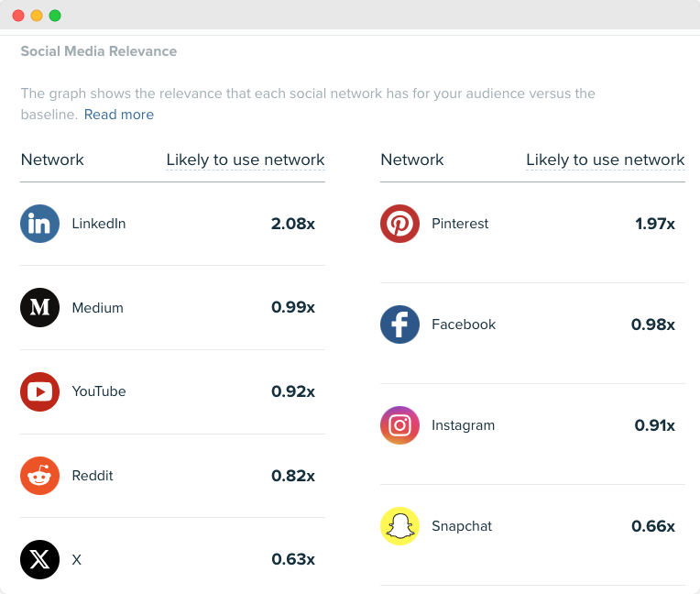The height and width of the screenshot is (594, 700).
Task: Click left column 'Likely to use network' header
Action: [245, 159]
